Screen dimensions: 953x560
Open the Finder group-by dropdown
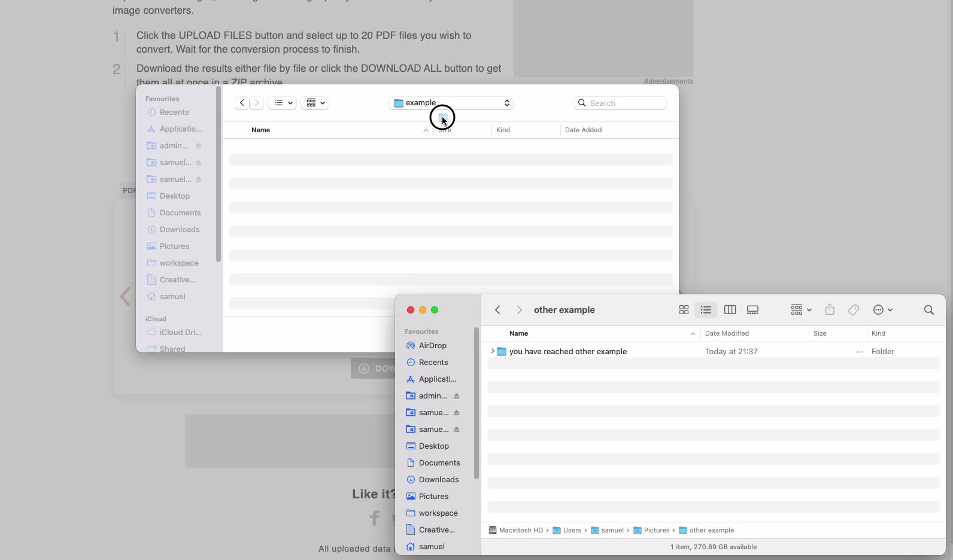(x=801, y=310)
